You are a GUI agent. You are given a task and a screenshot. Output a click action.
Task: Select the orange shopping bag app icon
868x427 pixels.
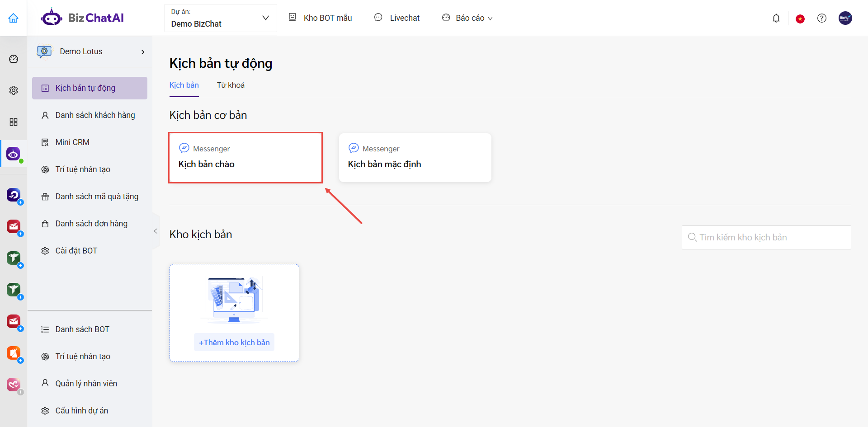(x=14, y=353)
